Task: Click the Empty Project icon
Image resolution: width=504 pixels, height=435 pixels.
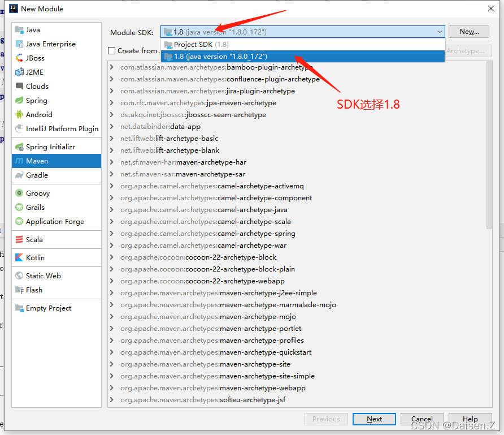Action: click(19, 308)
